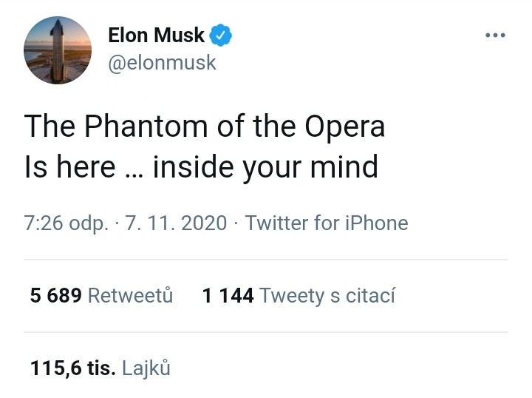The width and height of the screenshot is (532, 398).
Task: Open the Tweety s citací link
Action: click(328, 296)
